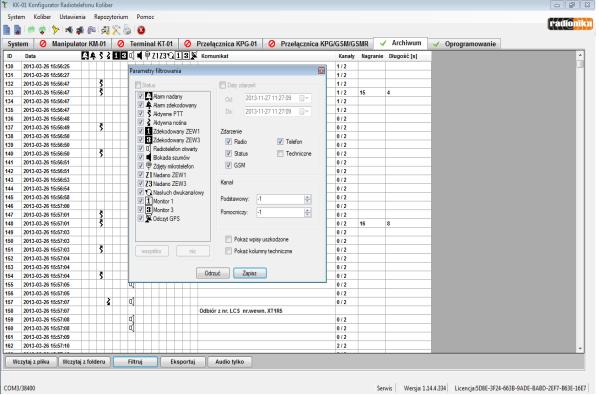Viewport: 599px width, 395px height.
Task: Uncheck the Telefon event checkbox
Action: [x=280, y=142]
